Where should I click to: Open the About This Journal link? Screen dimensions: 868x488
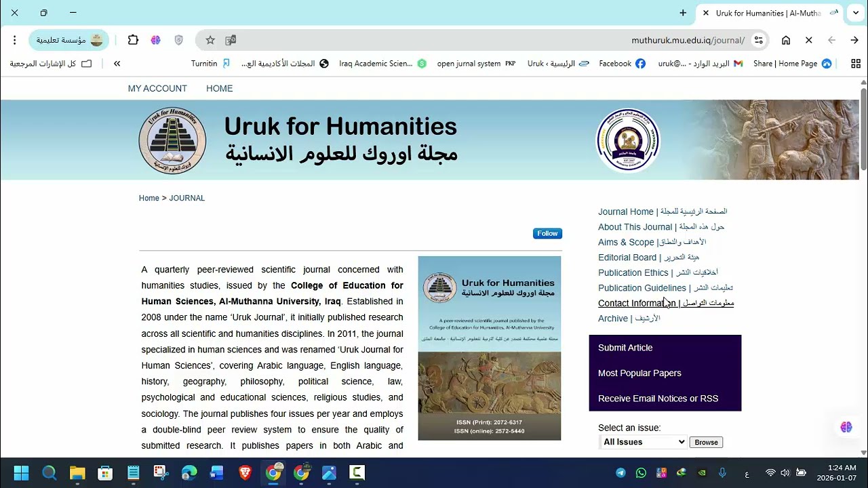coord(661,227)
